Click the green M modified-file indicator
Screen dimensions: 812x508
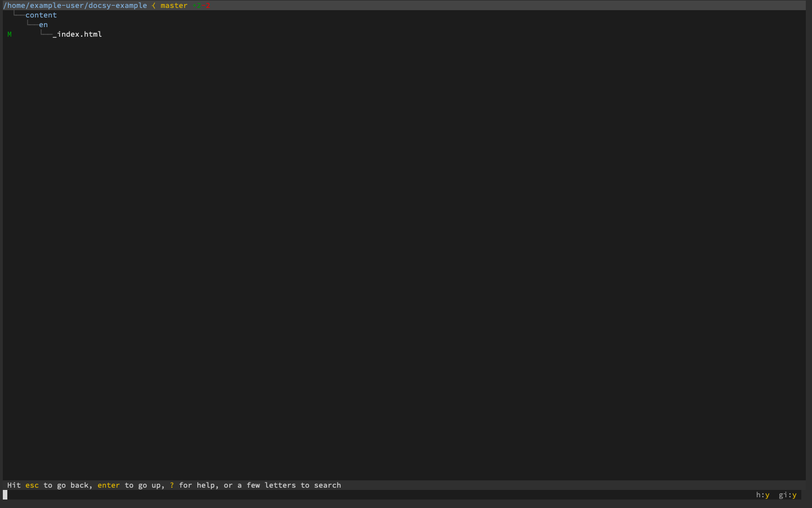point(9,34)
